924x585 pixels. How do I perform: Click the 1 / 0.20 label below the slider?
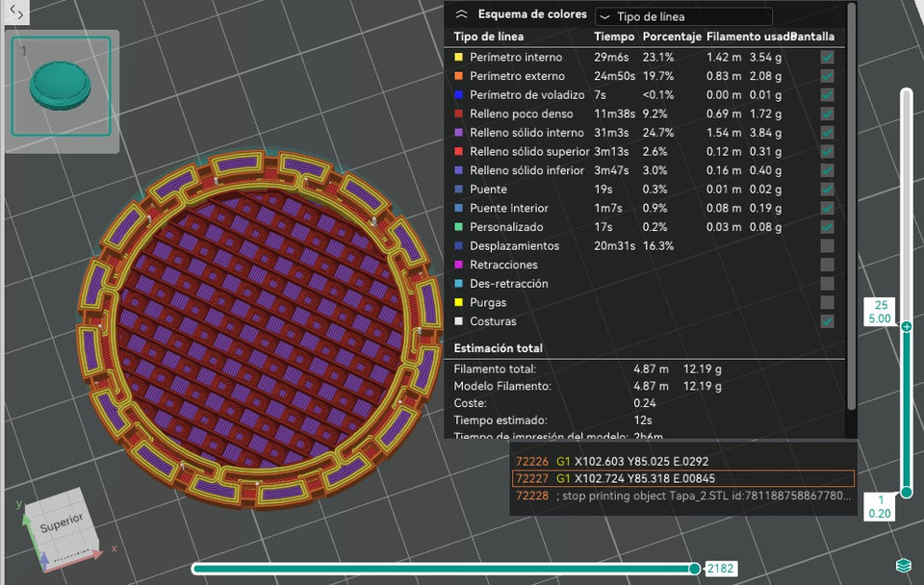pyautogui.click(x=879, y=506)
